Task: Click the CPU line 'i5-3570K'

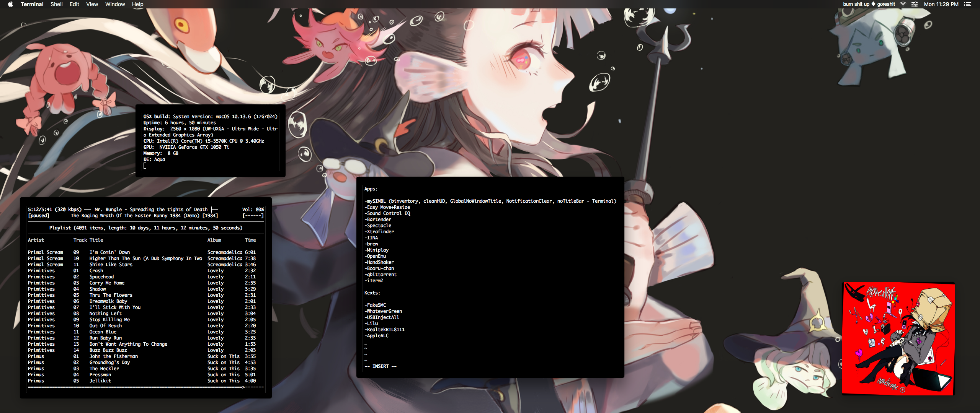Action: (x=204, y=141)
